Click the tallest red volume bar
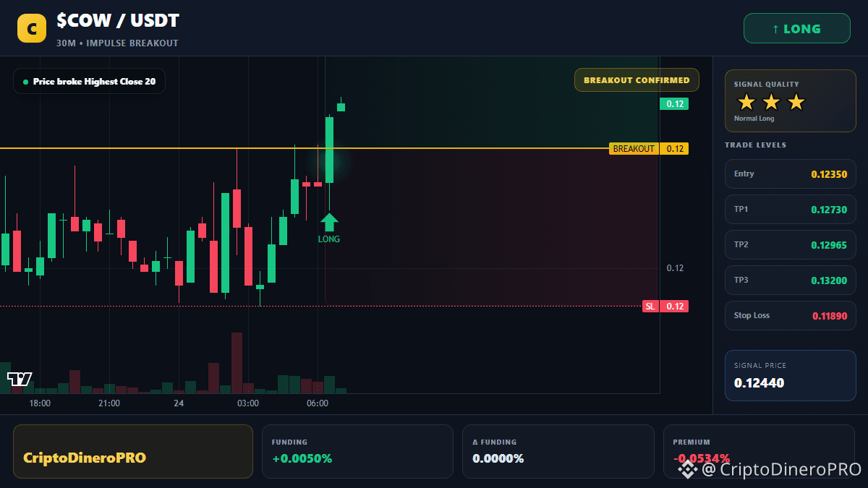Viewport: 868px width, 488px height. [237, 363]
